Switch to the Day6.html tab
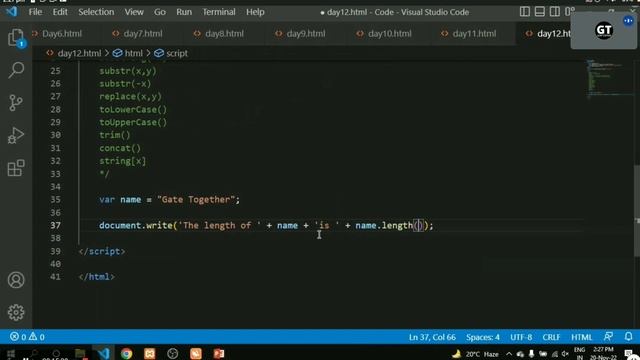 (62, 33)
